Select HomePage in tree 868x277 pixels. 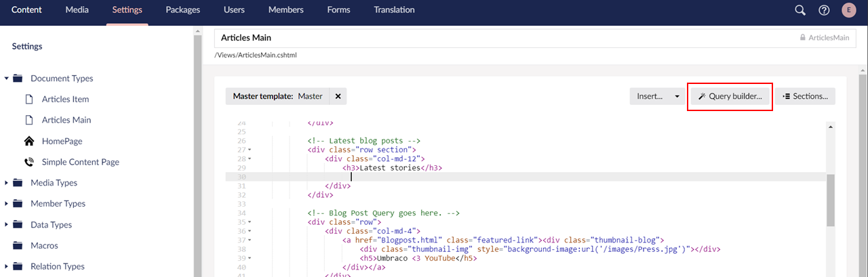point(62,141)
